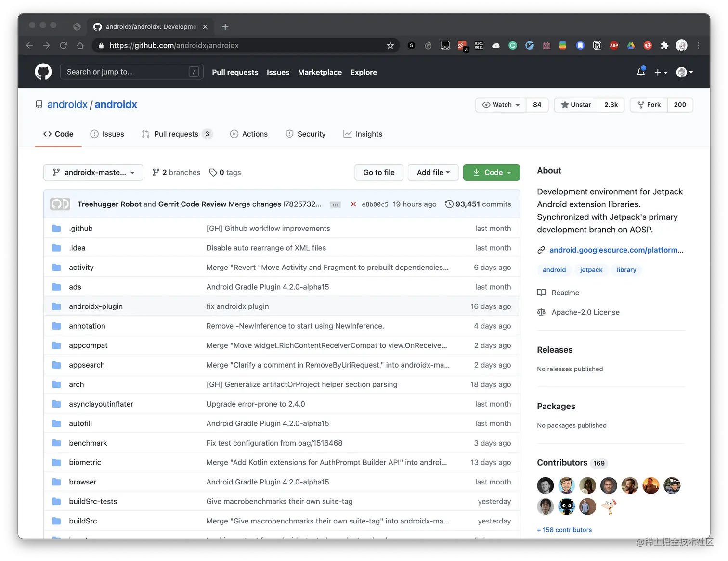Viewport: 728px width, 561px height.
Task: Bookmark this page with the star icon
Action: pos(390,45)
